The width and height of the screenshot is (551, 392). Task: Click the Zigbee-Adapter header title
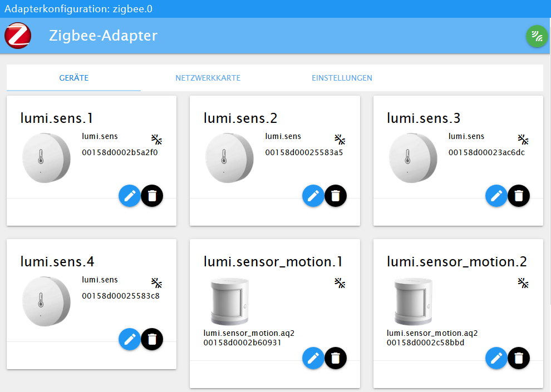[104, 36]
